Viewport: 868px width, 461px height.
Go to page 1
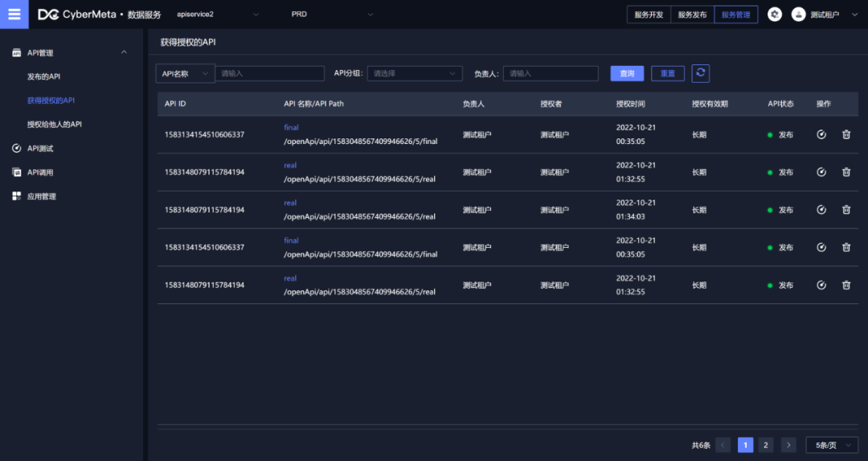tap(745, 445)
